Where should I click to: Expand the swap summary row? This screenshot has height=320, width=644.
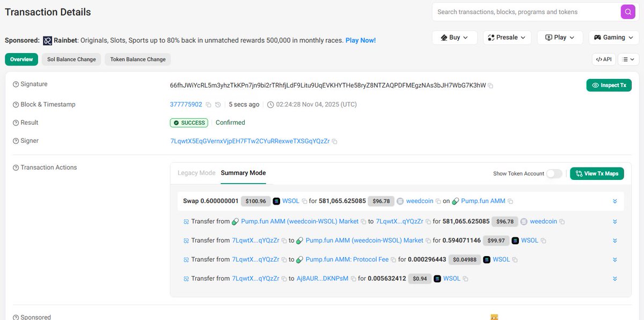[x=614, y=201]
